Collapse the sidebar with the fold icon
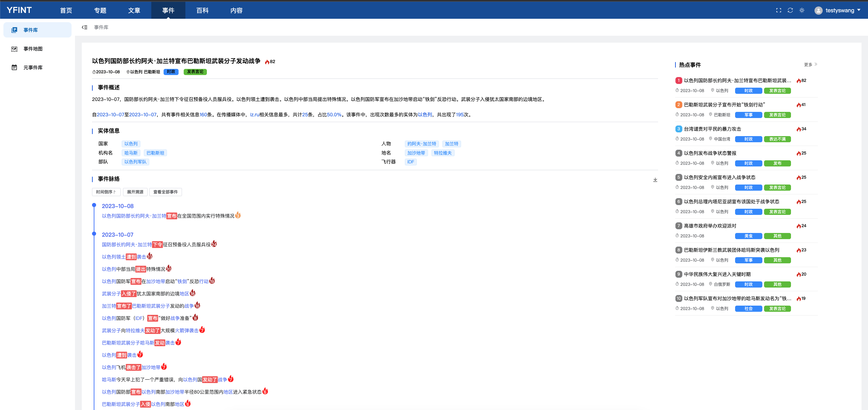 click(85, 27)
